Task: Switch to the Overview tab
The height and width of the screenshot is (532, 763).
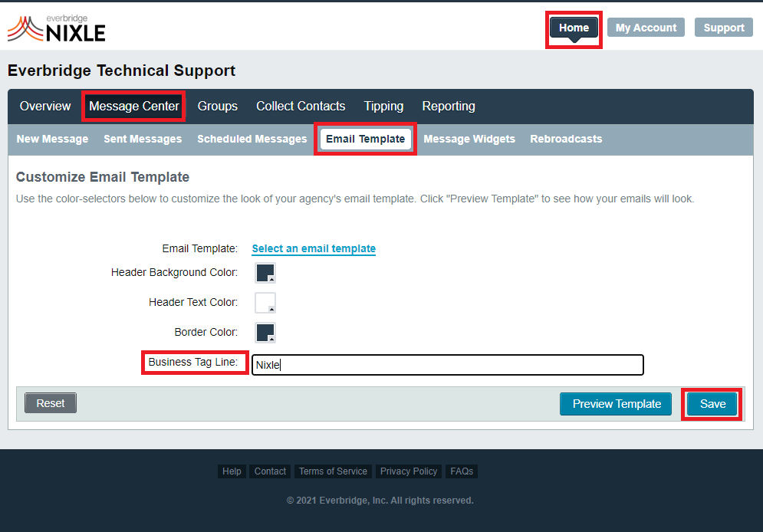Action: [x=45, y=106]
